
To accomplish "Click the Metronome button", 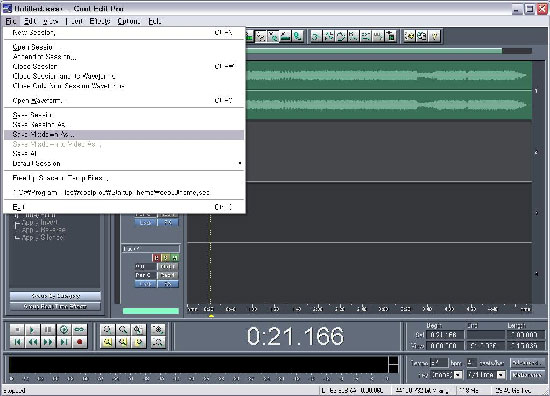I will pos(527,375).
